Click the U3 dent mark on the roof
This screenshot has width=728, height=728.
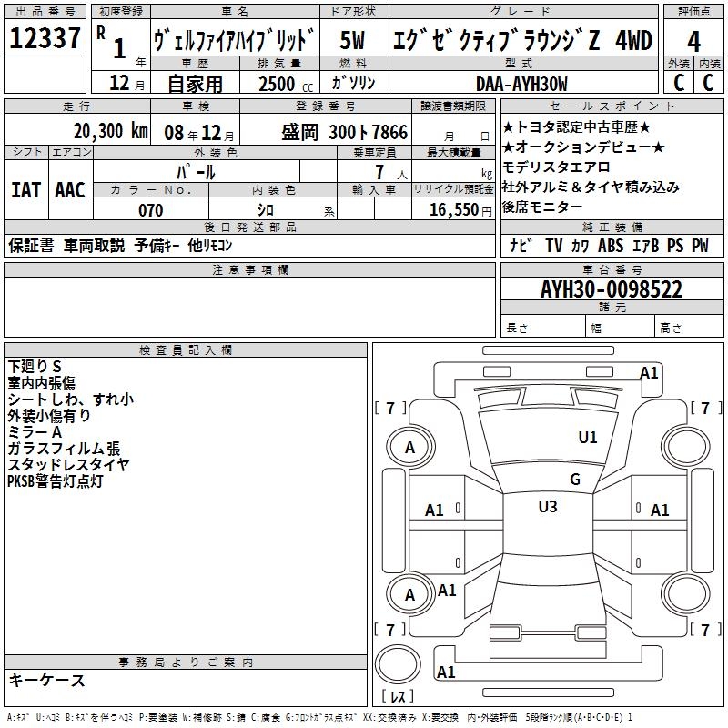(548, 507)
